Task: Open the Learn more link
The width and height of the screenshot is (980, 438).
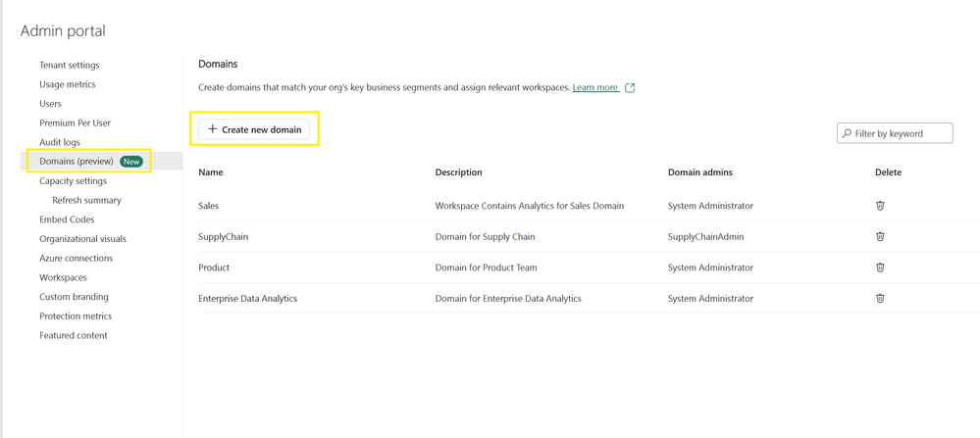Action: [x=595, y=88]
